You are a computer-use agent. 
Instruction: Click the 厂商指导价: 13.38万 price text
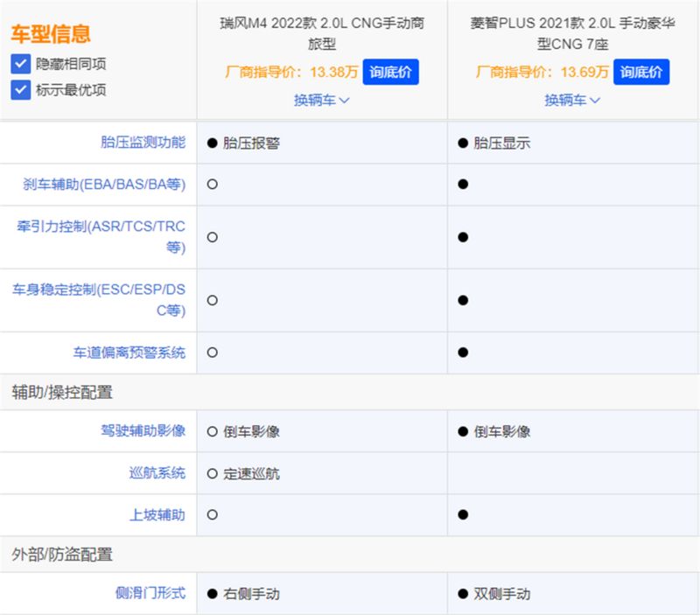(291, 72)
